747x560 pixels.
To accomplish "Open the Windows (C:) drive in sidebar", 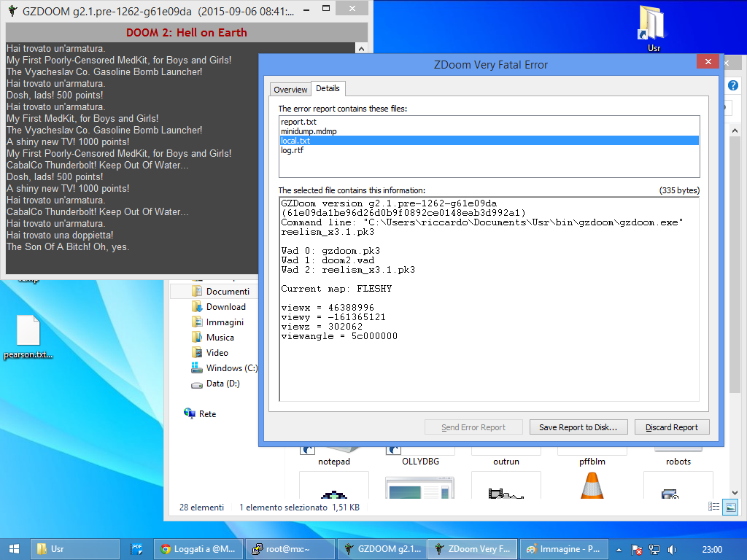I will coord(224,368).
